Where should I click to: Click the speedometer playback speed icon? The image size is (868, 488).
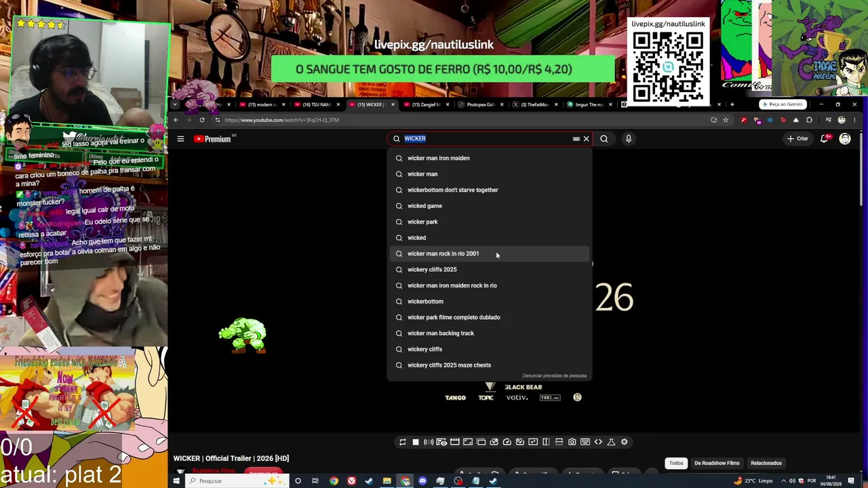coord(507,442)
